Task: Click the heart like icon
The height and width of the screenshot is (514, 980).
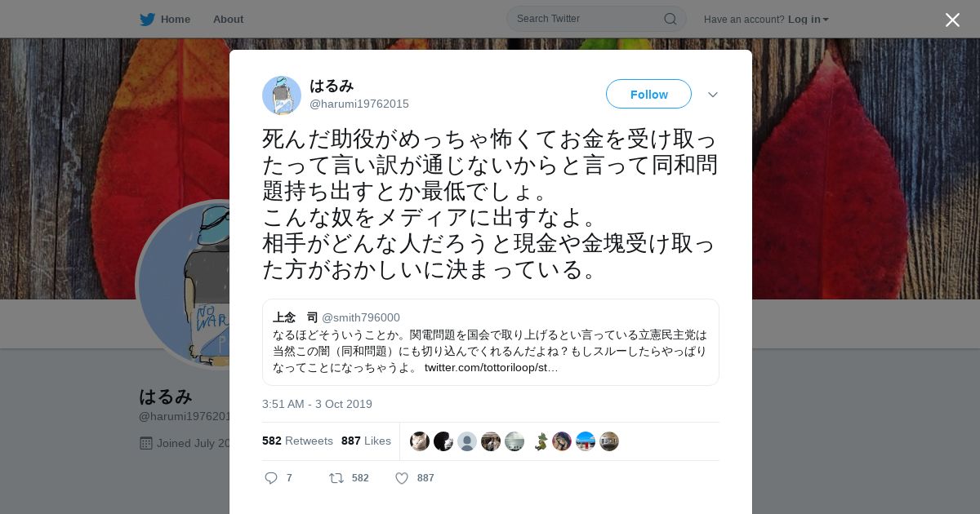Action: pos(402,478)
